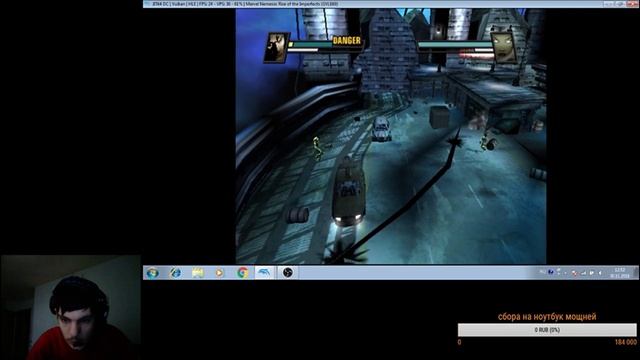Launch Internet Explorer from the taskbar
Screen dimensions: 640x360
tap(176, 273)
